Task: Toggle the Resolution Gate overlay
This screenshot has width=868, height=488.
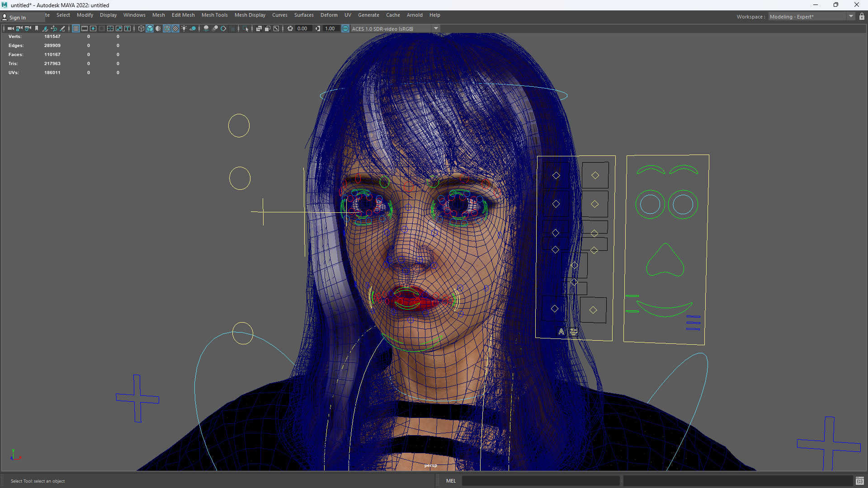Action: pos(93,28)
